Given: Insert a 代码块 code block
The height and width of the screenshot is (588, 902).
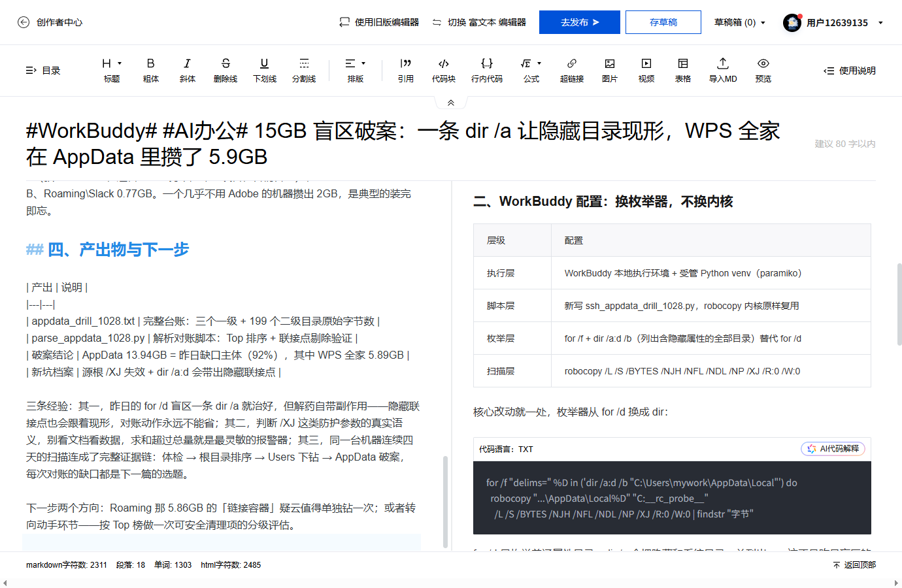Looking at the screenshot, I should tap(444, 70).
